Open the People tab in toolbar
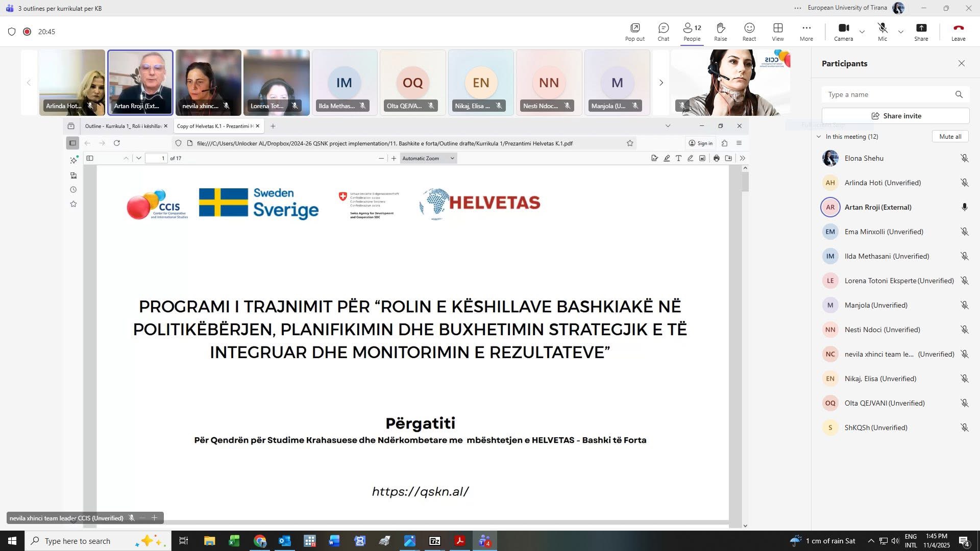The height and width of the screenshot is (551, 980). point(692,32)
